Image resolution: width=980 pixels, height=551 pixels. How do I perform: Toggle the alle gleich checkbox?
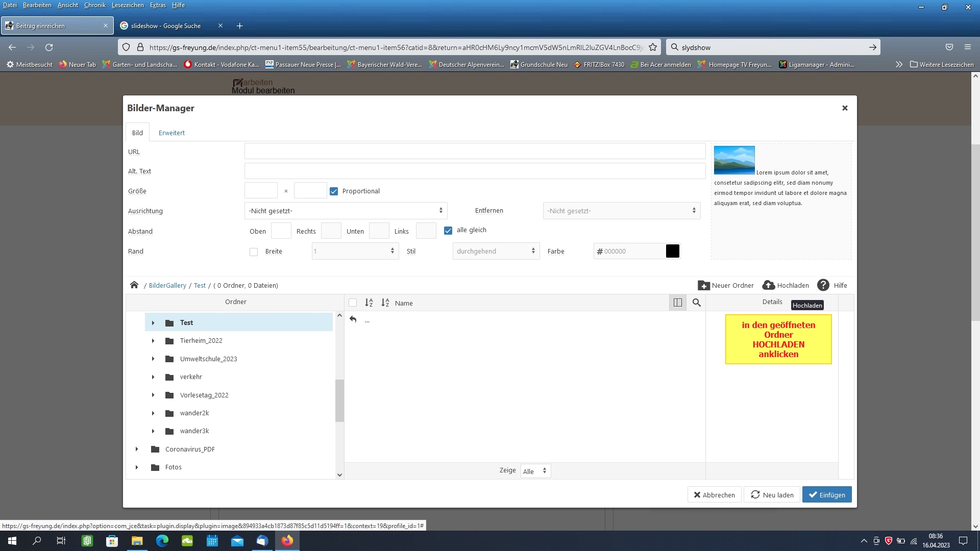coord(448,231)
